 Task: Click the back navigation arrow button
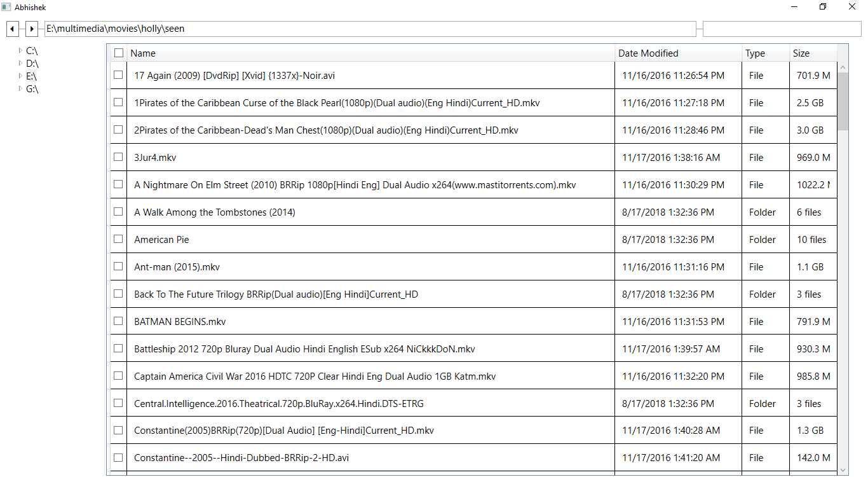tap(13, 29)
